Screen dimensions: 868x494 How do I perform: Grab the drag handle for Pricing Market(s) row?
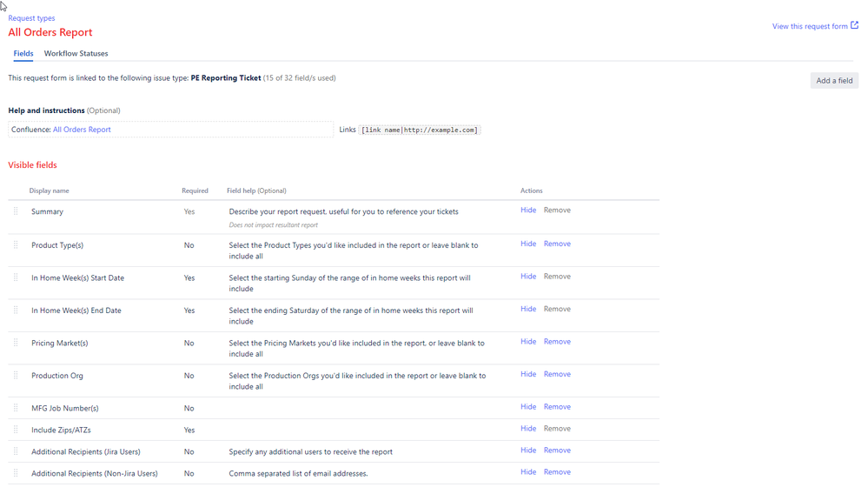pyautogui.click(x=16, y=343)
